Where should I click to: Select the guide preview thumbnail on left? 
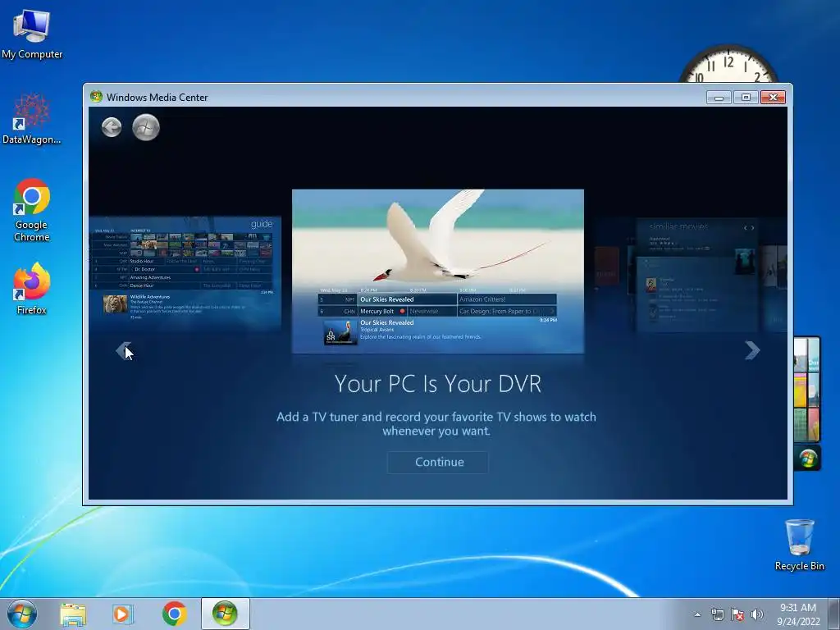click(185, 272)
